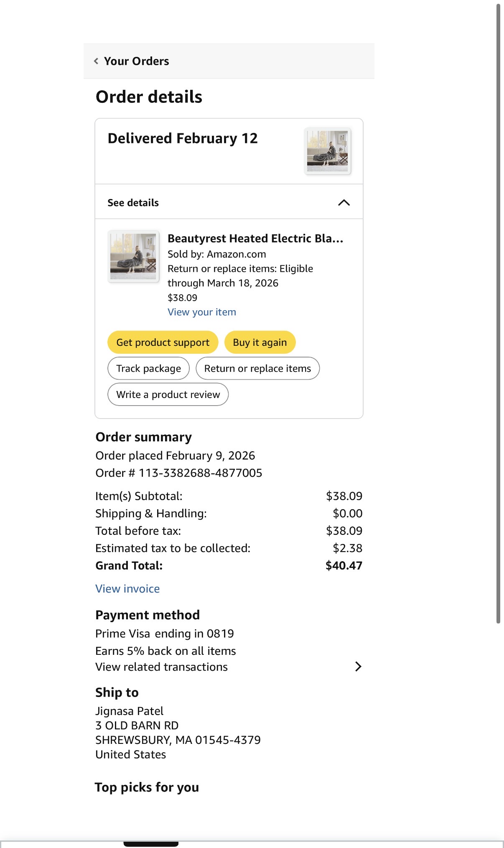Click Get product support button
The width and height of the screenshot is (504, 848).
163,342
